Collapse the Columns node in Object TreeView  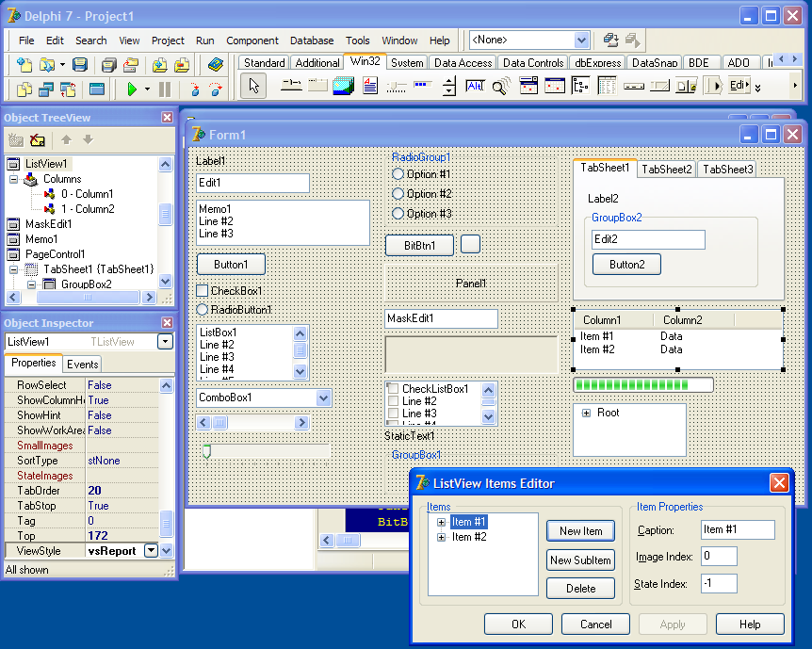[x=14, y=179]
